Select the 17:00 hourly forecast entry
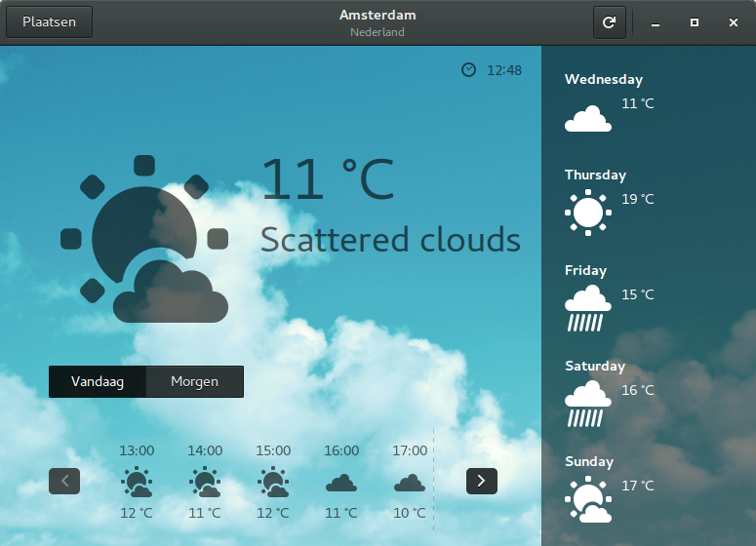The width and height of the screenshot is (756, 546). pyautogui.click(x=410, y=482)
